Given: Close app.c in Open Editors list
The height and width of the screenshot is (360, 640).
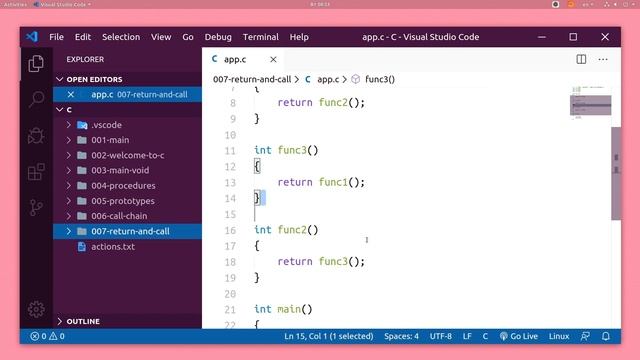Looking at the screenshot, I should (71, 94).
